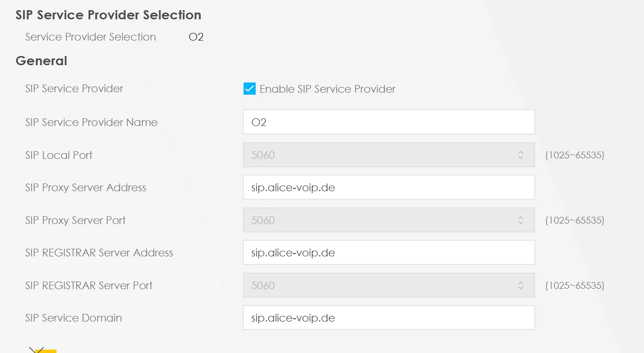
Task: Click the O2 Service Provider Selection value
Action: coord(196,37)
